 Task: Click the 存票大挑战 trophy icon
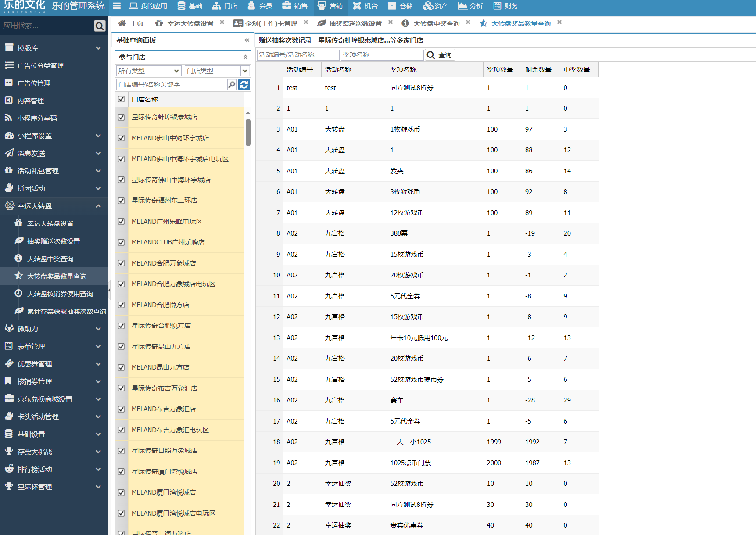click(x=9, y=451)
